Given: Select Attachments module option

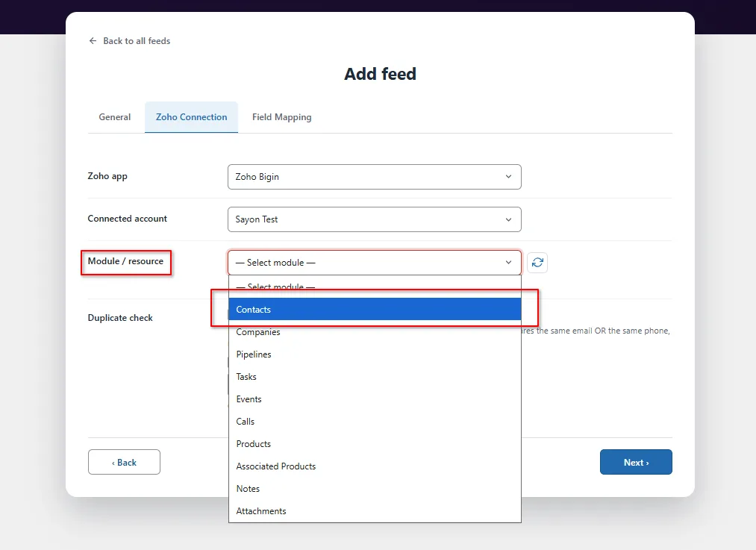Looking at the screenshot, I should (x=375, y=511).
